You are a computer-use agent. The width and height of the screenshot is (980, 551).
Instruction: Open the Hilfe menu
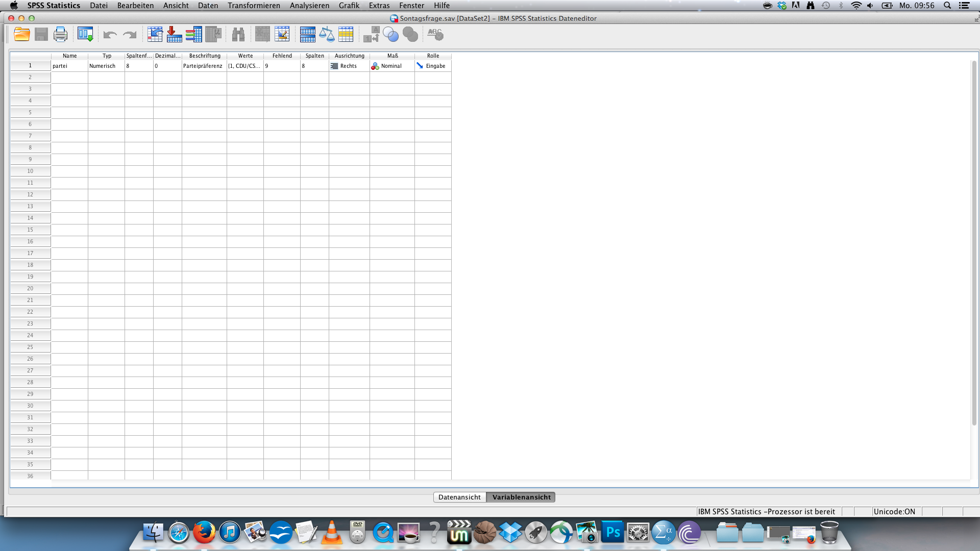click(x=442, y=6)
